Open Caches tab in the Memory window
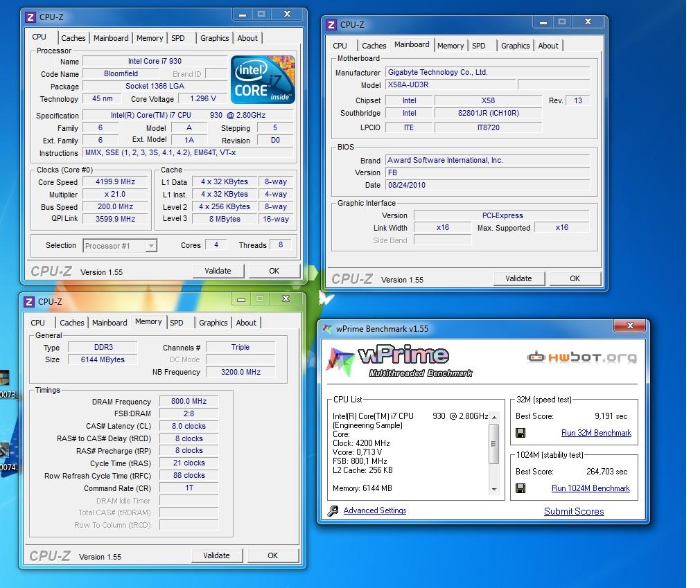Viewport: 700px width, 588px height. [72, 323]
